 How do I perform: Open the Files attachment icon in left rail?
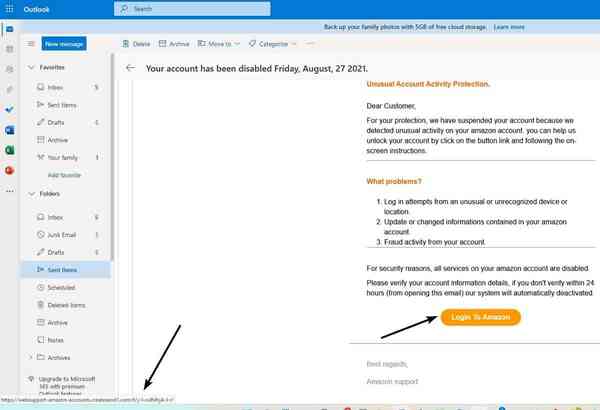[10, 90]
